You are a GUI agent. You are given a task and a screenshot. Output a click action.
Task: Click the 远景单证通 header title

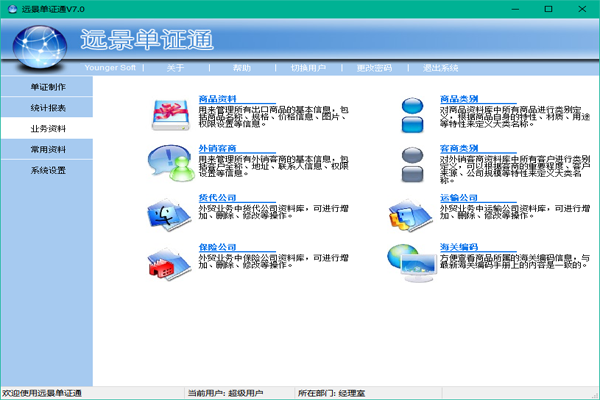147,40
